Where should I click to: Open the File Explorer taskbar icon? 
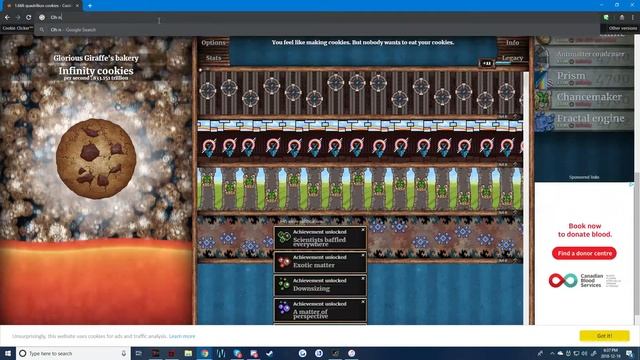(188, 353)
